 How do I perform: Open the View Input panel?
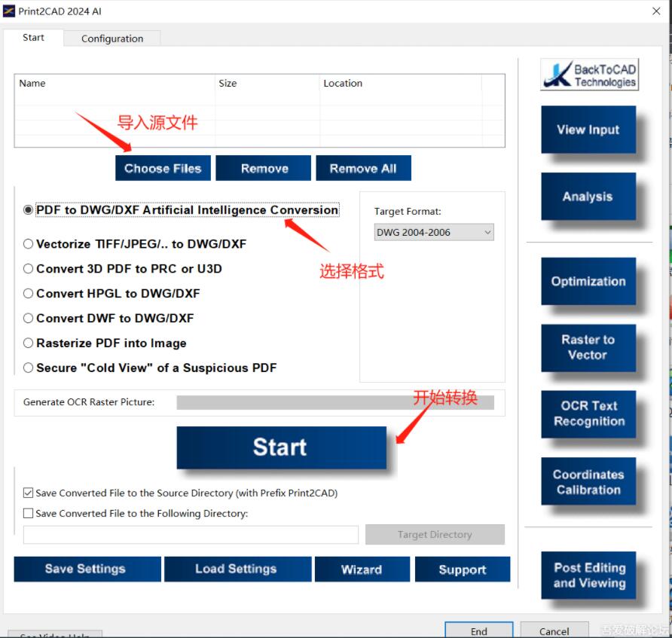[588, 130]
